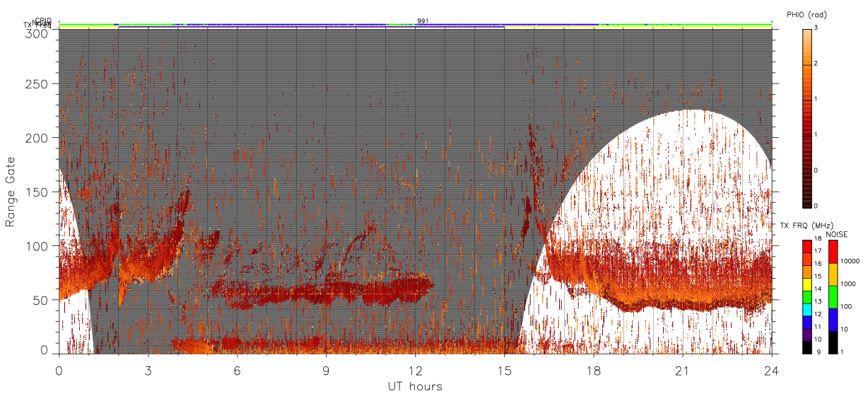Click the green band in NOISE legend
Image resolution: width=868 pixels, height=401 pixels.
[x=833, y=297]
